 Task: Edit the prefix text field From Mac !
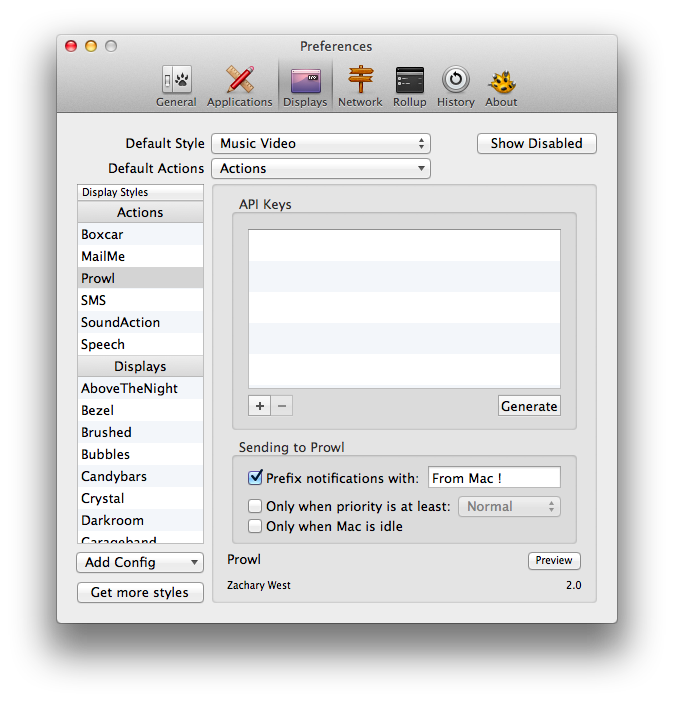(x=494, y=478)
